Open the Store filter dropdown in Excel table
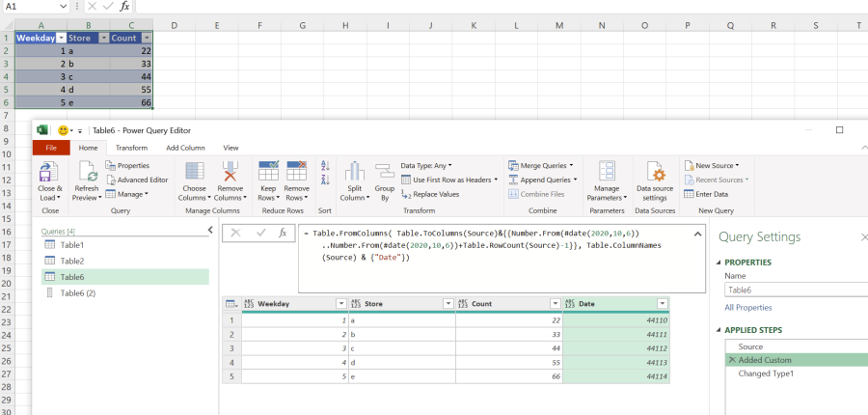The height and width of the screenshot is (415, 868). [103, 39]
